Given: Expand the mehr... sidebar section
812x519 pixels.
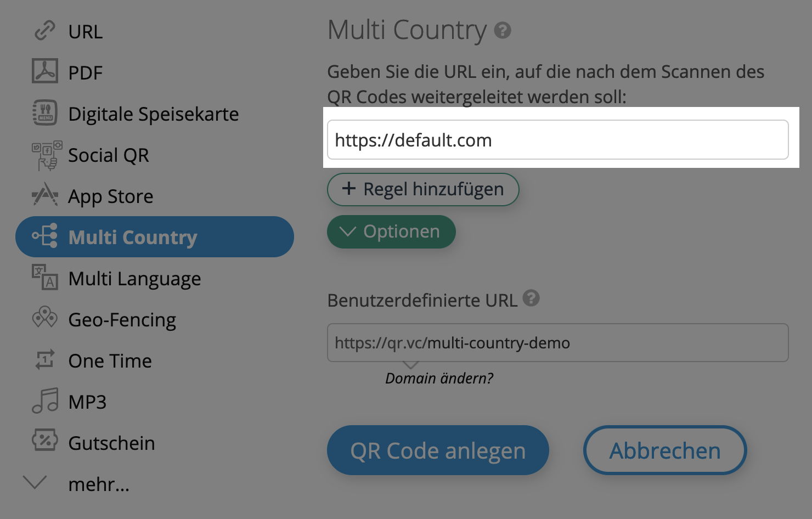Looking at the screenshot, I should coord(36,483).
